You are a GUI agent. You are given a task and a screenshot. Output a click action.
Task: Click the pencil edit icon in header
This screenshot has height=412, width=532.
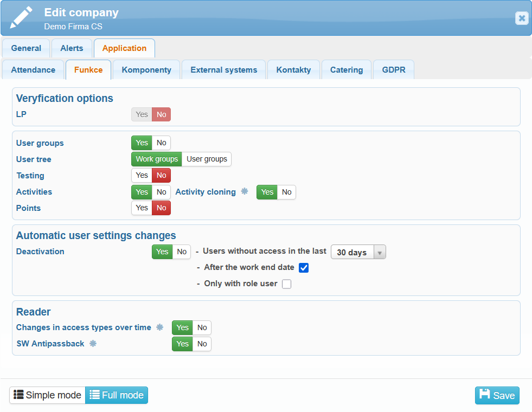pos(21,18)
